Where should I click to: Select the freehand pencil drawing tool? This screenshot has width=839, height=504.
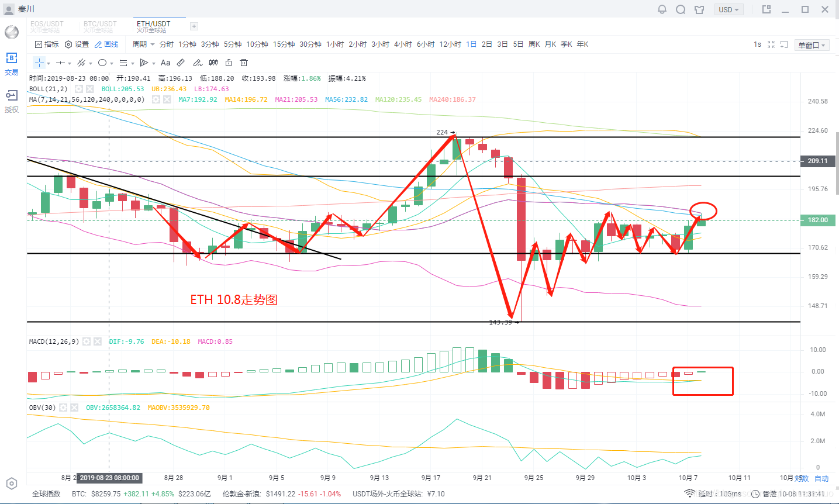click(198, 63)
